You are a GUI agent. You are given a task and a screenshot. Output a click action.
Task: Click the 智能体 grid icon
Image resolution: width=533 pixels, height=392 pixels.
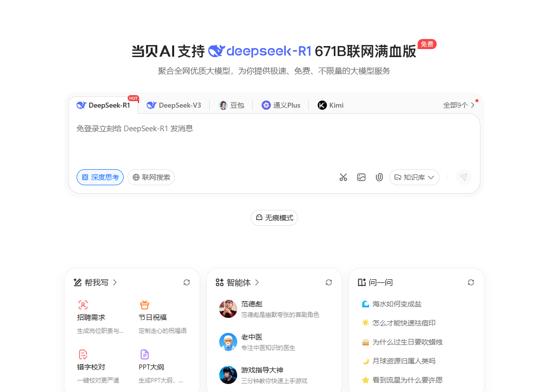tap(220, 282)
